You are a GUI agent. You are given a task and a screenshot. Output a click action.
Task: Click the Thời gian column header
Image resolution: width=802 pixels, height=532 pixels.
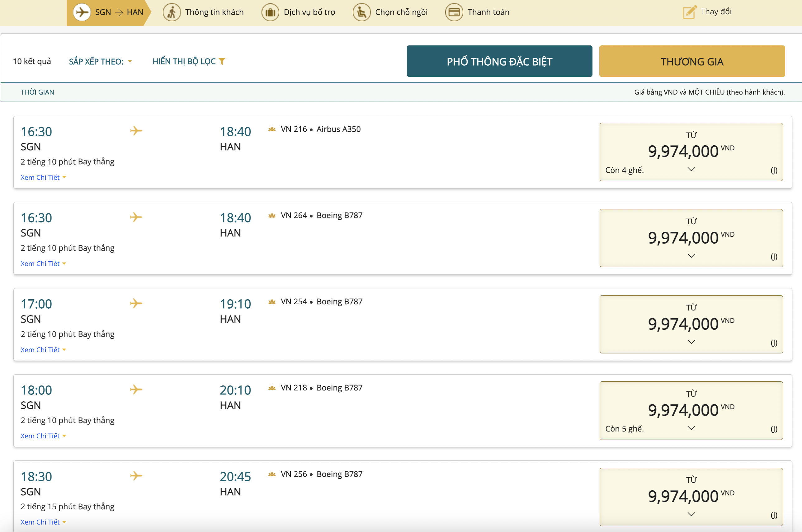click(x=37, y=92)
